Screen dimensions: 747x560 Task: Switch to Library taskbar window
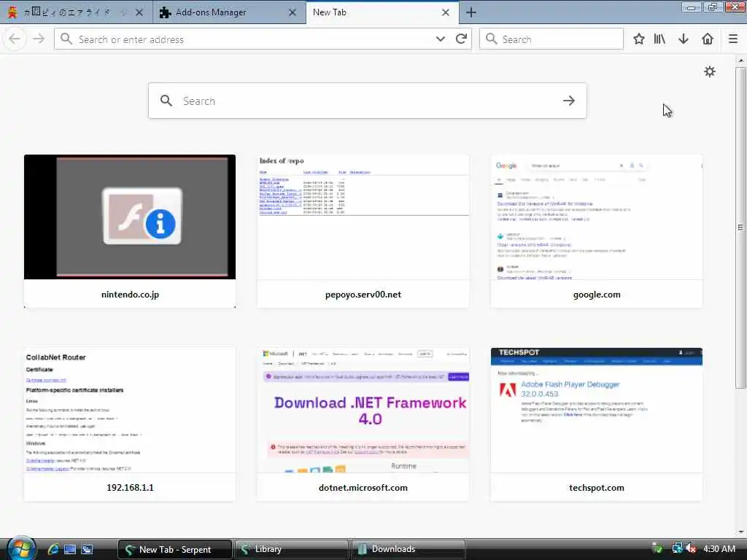[292, 549]
